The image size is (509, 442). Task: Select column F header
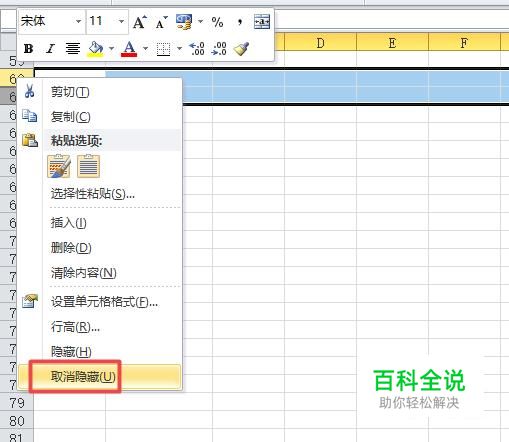click(464, 42)
